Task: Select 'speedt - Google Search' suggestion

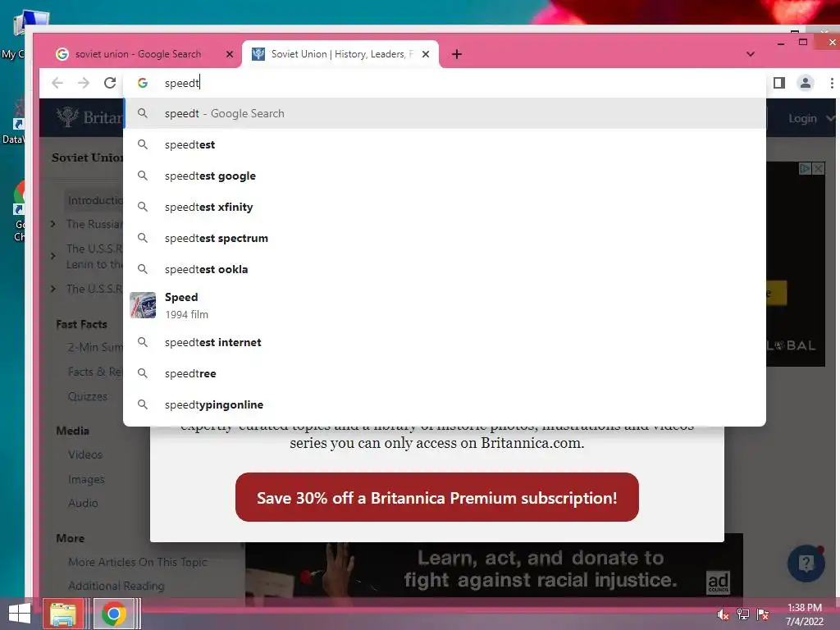Action: click(445, 113)
